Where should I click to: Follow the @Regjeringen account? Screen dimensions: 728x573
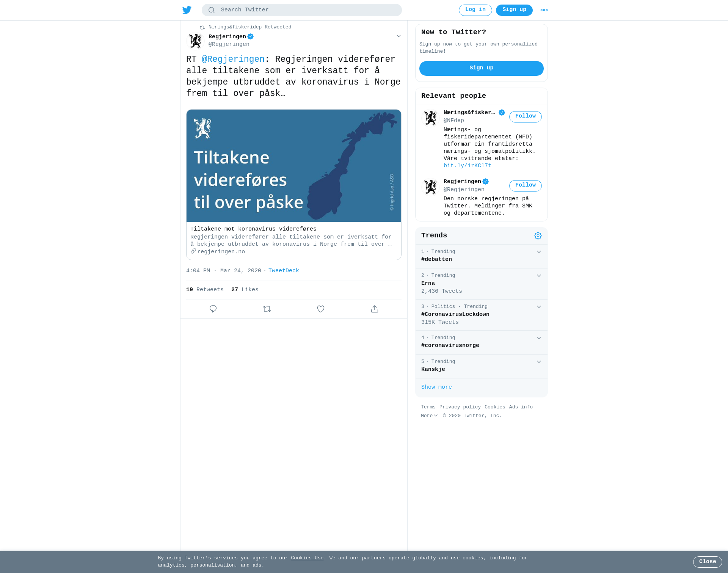click(x=526, y=186)
